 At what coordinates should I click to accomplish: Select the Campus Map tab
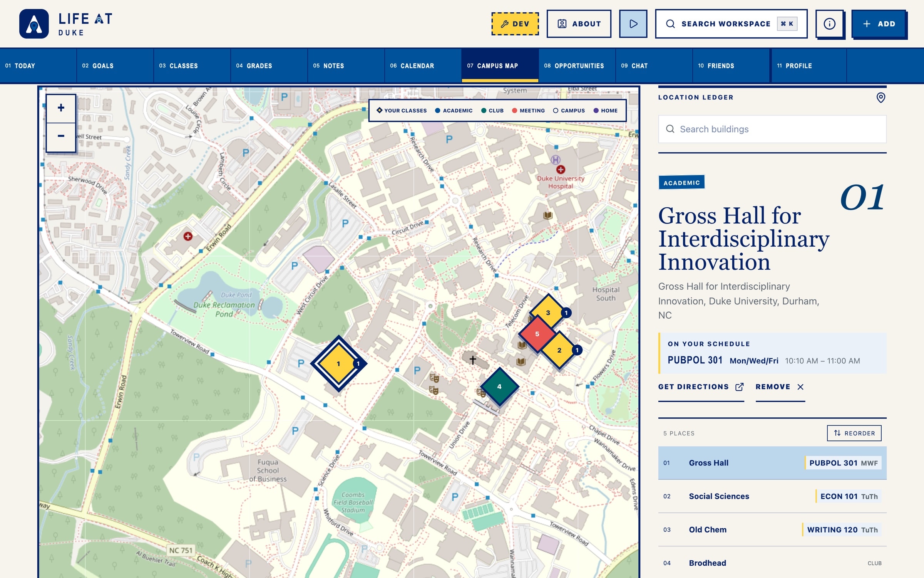[x=500, y=66]
